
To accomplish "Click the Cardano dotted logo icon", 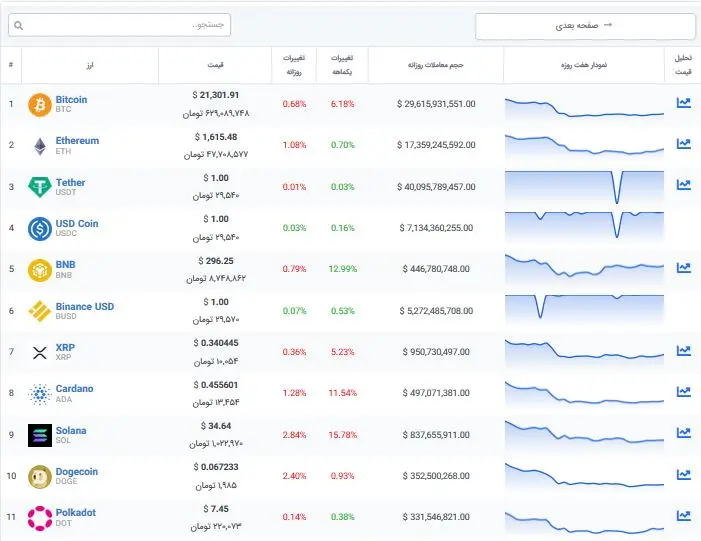I will (x=40, y=394).
